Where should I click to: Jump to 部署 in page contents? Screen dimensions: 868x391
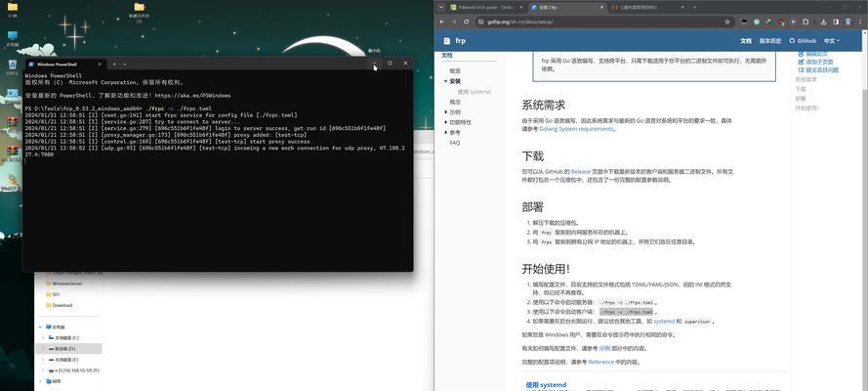click(x=801, y=98)
